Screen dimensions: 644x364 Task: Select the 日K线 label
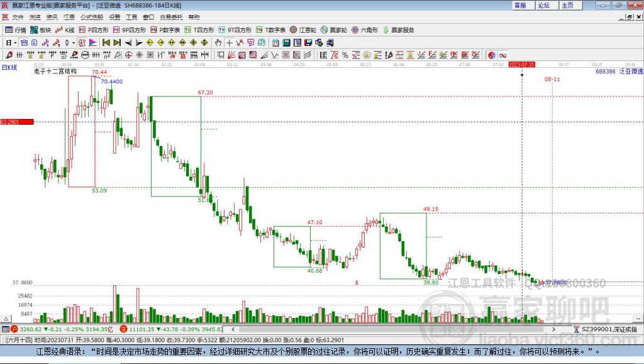[x=9, y=67]
